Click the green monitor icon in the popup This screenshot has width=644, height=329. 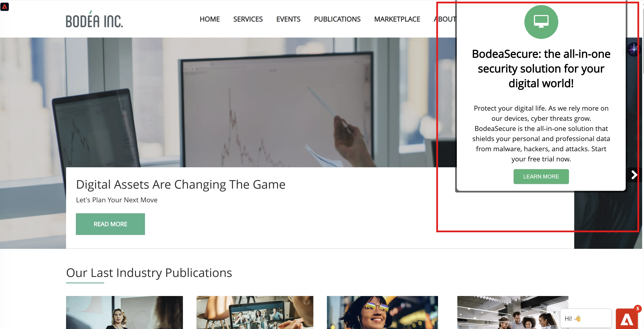(541, 22)
